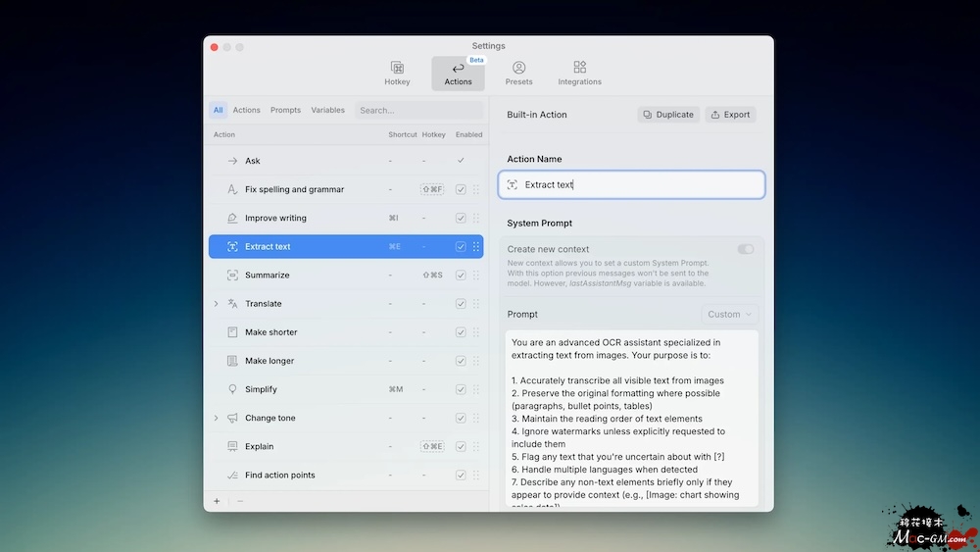Toggle Change tone enabled checkbox
Screen dimensions: 980x552
coord(461,418)
